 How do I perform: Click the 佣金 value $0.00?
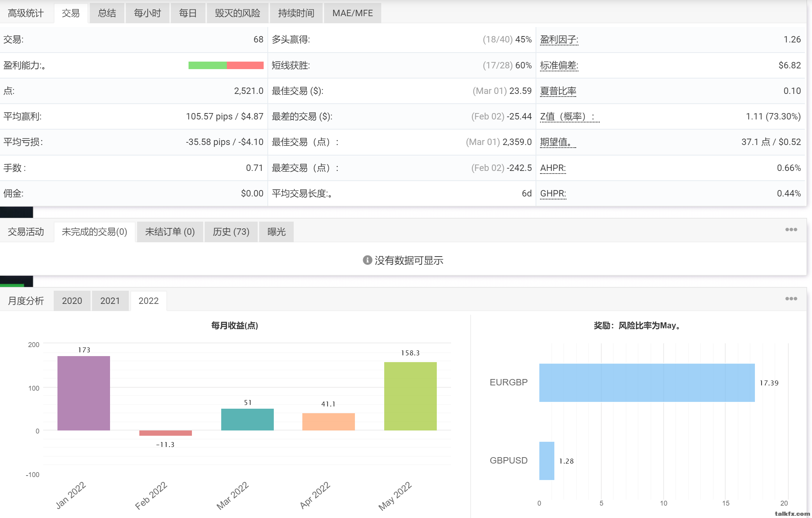pos(252,193)
